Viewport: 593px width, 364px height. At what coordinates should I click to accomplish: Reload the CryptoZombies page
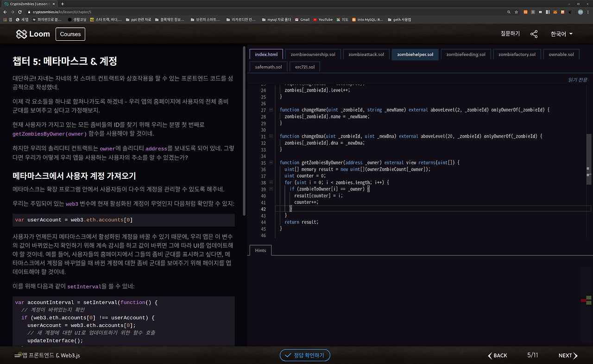[x=20, y=12]
